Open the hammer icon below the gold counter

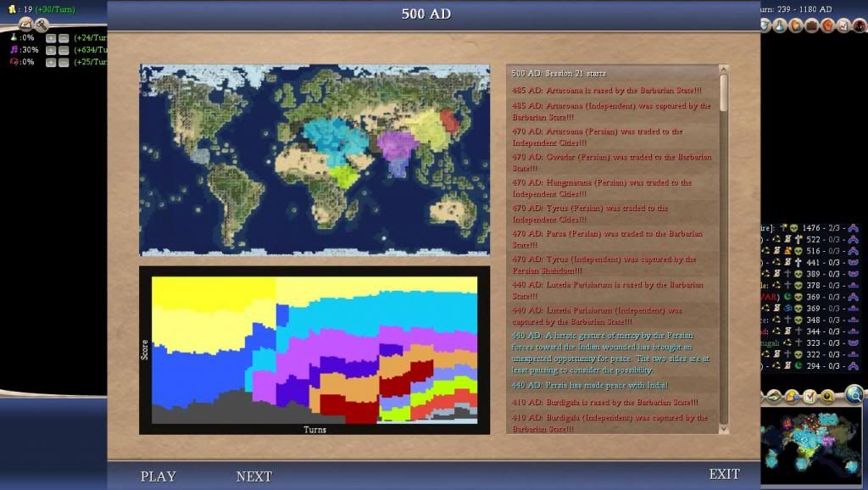(42, 25)
